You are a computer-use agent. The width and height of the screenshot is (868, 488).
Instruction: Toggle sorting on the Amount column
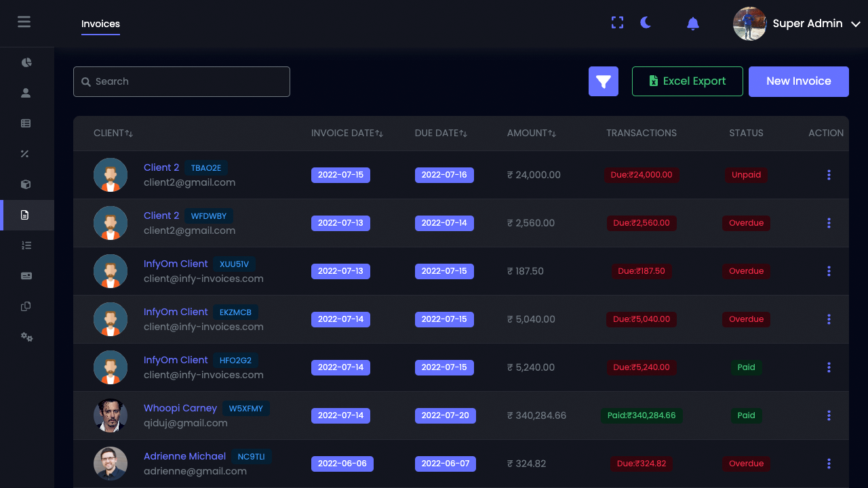532,133
